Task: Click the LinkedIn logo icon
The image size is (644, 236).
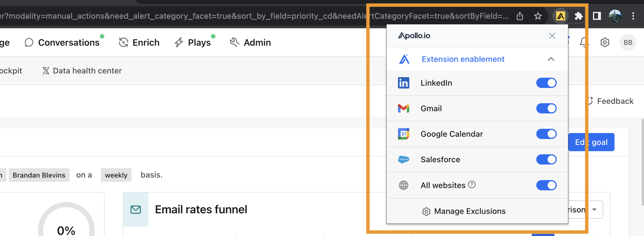Action: [404, 83]
